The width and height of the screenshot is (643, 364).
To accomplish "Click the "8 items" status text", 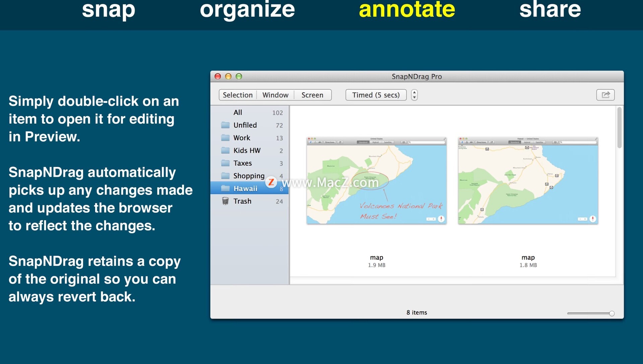I will point(417,312).
